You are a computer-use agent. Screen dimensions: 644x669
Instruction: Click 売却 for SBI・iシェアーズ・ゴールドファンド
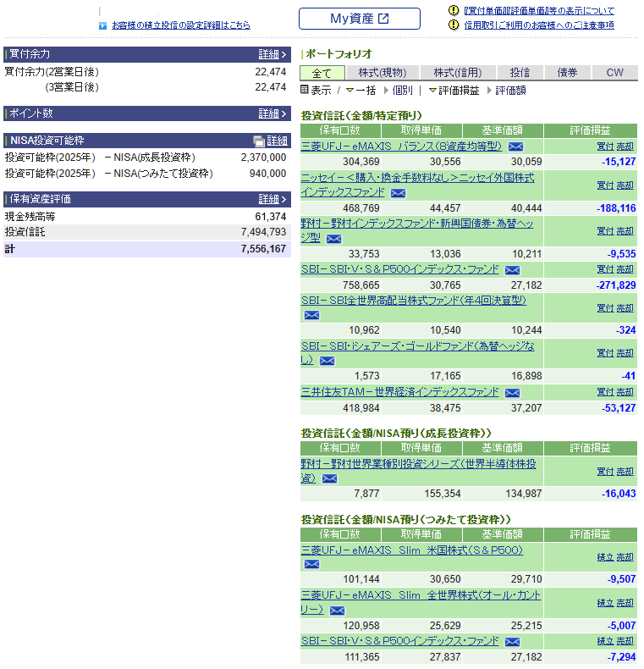coord(625,353)
